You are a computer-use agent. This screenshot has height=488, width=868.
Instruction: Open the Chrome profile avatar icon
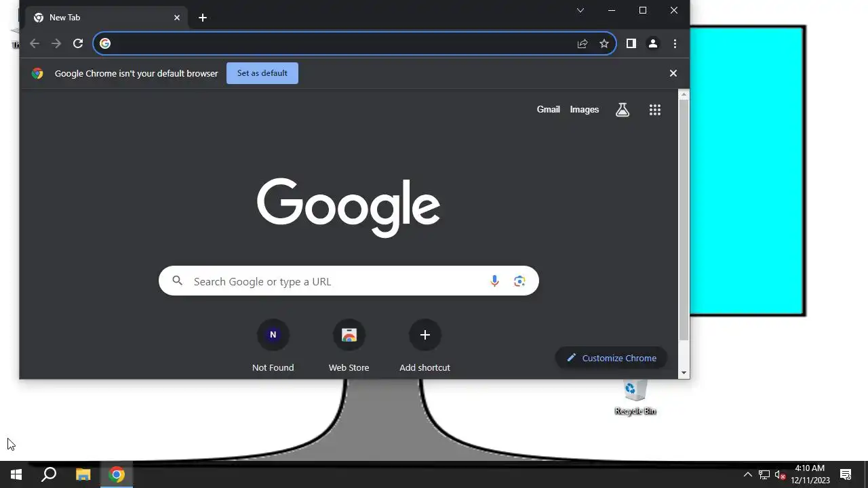[x=653, y=43]
